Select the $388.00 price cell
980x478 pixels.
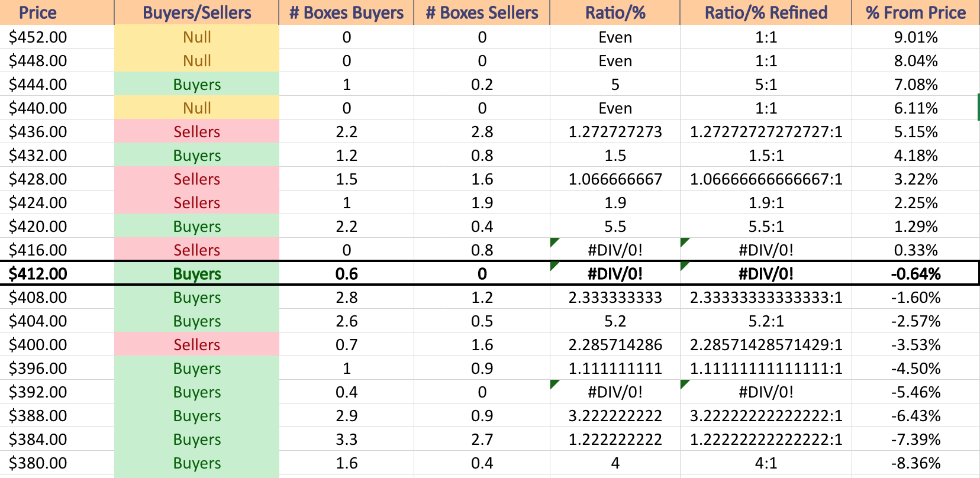[57, 415]
